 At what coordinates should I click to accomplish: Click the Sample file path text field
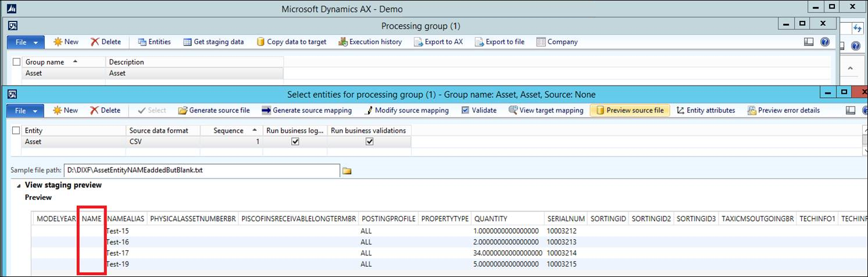click(201, 171)
